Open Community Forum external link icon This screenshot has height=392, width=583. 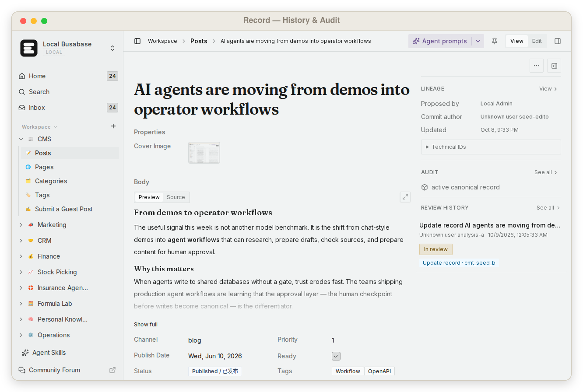click(112, 370)
